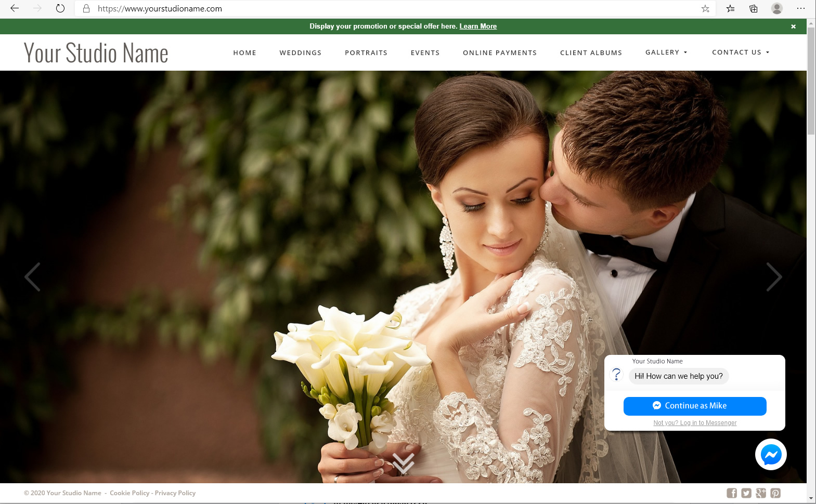Click the site security lock icon

coord(86,8)
